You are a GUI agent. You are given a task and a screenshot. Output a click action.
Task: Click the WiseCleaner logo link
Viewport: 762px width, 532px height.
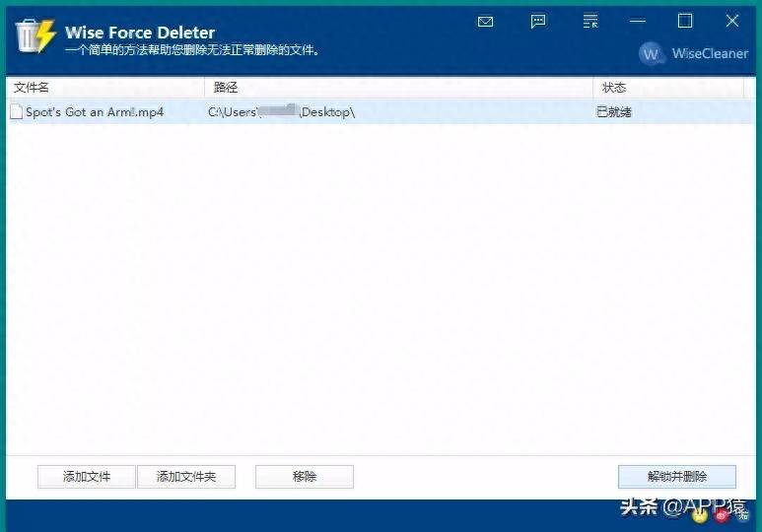pyautogui.click(x=693, y=53)
